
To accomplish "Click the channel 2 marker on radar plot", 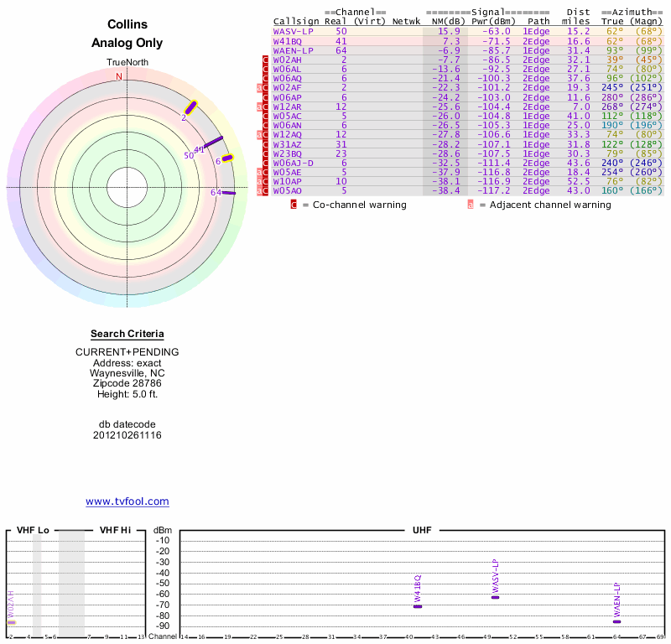I will [191, 107].
